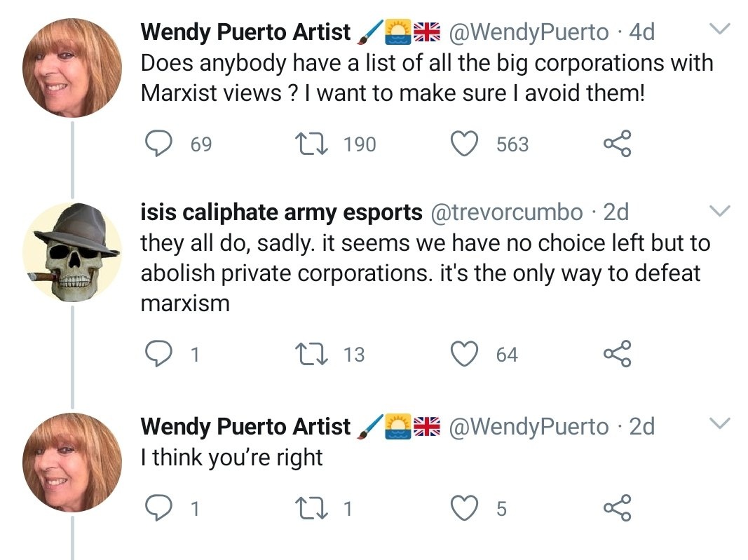
Task: Like the tweet with 5 likes
Action: (463, 508)
